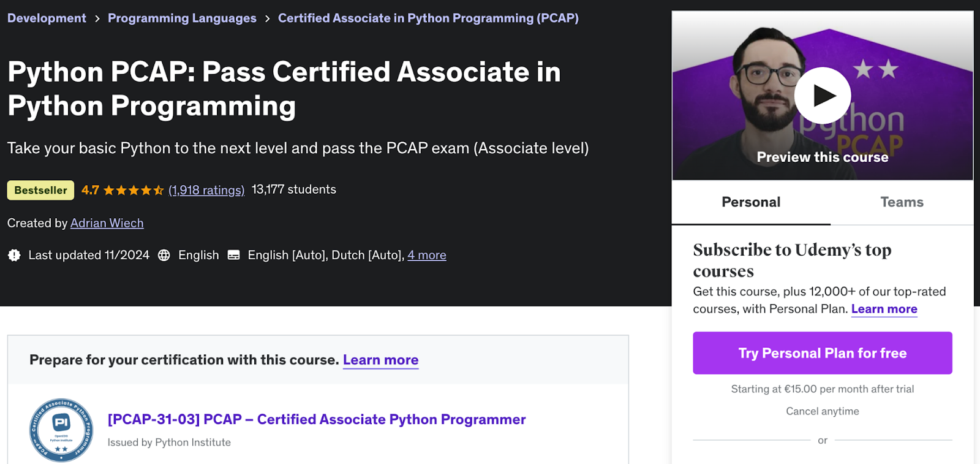This screenshot has height=464, width=980.
Task: Play the course preview video
Action: point(823,96)
